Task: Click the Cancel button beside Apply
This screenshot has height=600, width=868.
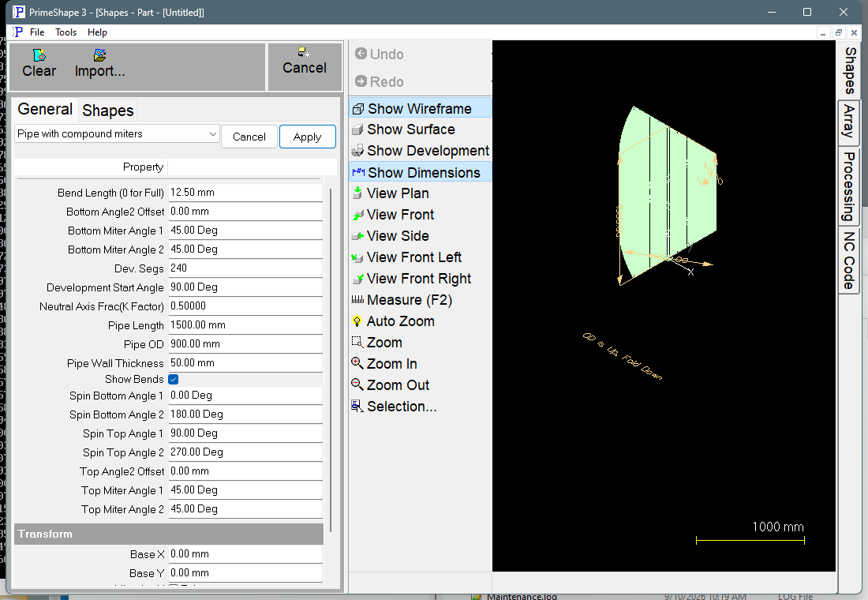Action: [249, 137]
